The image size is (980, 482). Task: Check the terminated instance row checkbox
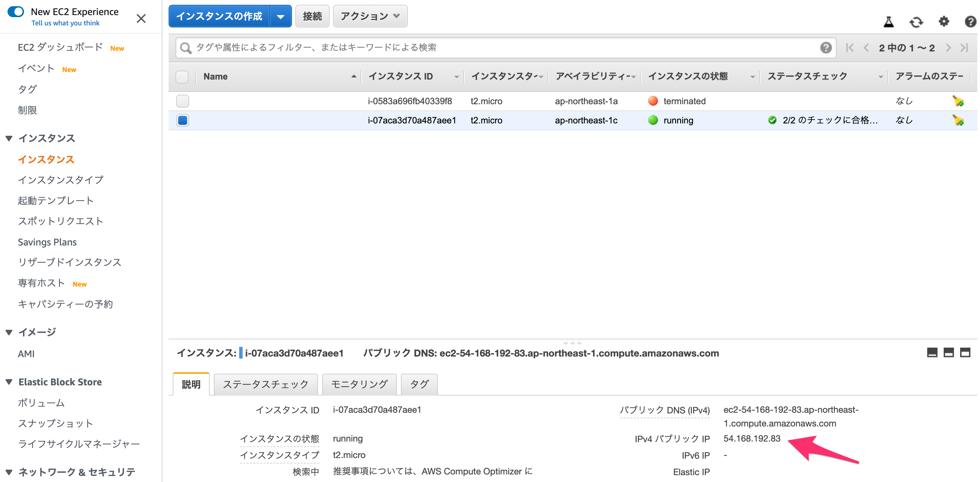click(183, 101)
